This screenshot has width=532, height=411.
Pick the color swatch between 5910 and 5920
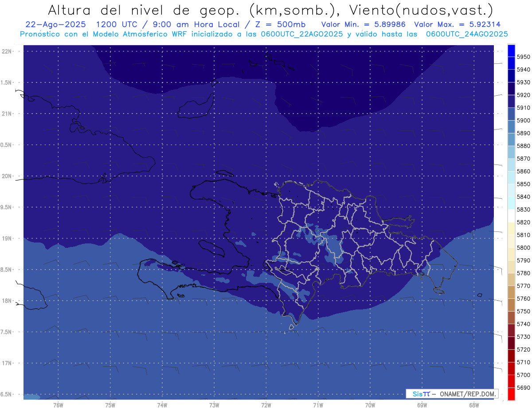click(511, 101)
